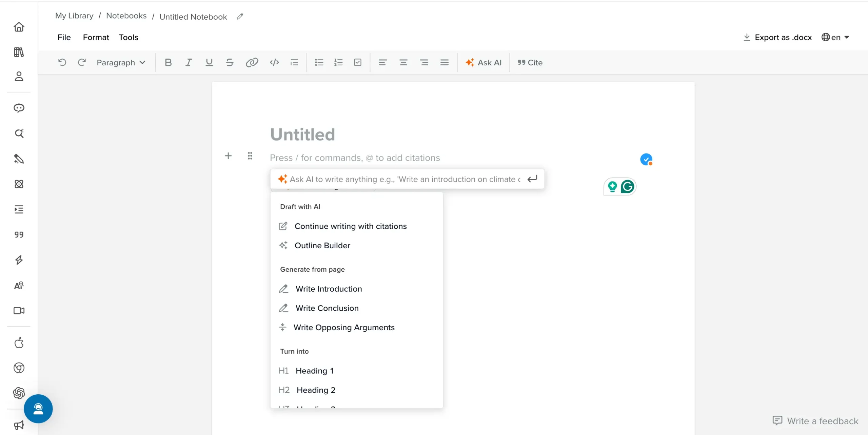
Task: Go to Notebooks breadcrumb
Action: click(x=126, y=16)
